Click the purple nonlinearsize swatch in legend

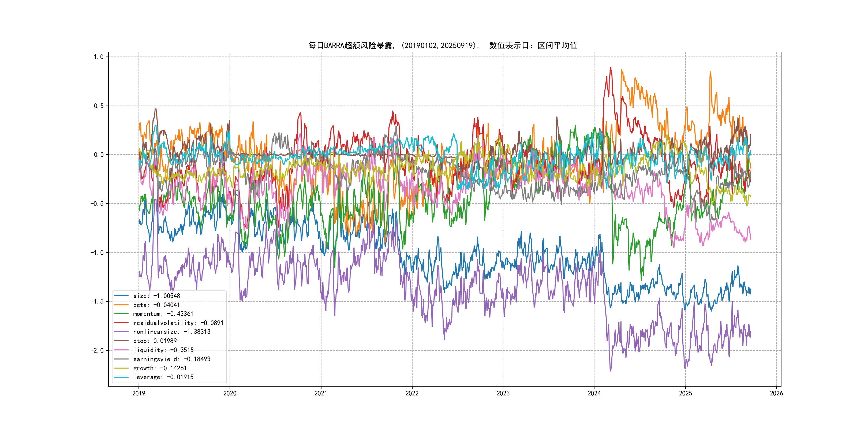121,332
